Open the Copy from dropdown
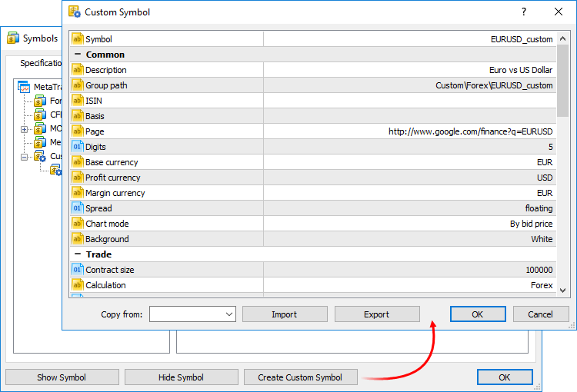The image size is (577, 392). click(x=229, y=314)
